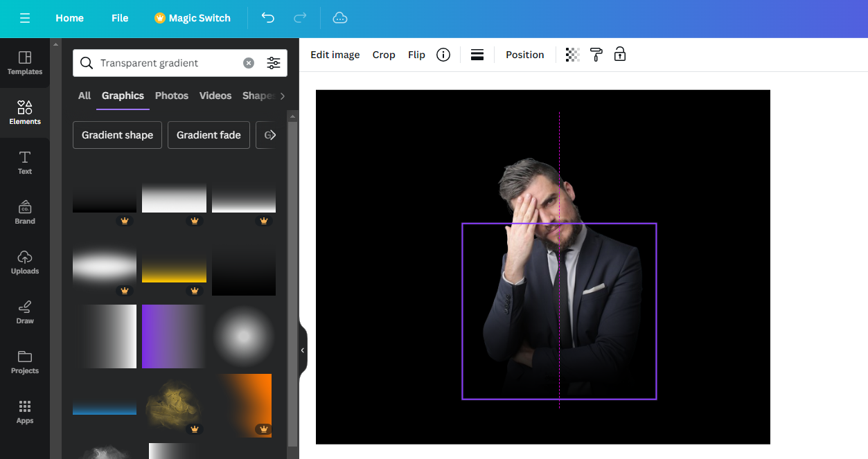Image resolution: width=868 pixels, height=459 pixels.
Task: Open the line weight border style icon
Action: coord(477,55)
